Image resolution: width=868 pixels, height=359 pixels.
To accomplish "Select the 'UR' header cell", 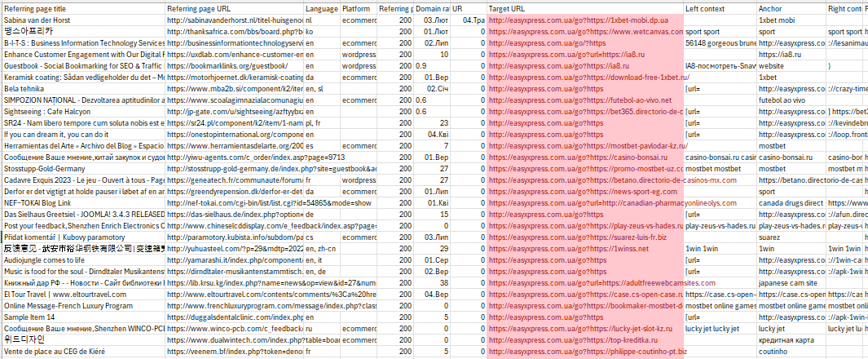I will 469,10.
